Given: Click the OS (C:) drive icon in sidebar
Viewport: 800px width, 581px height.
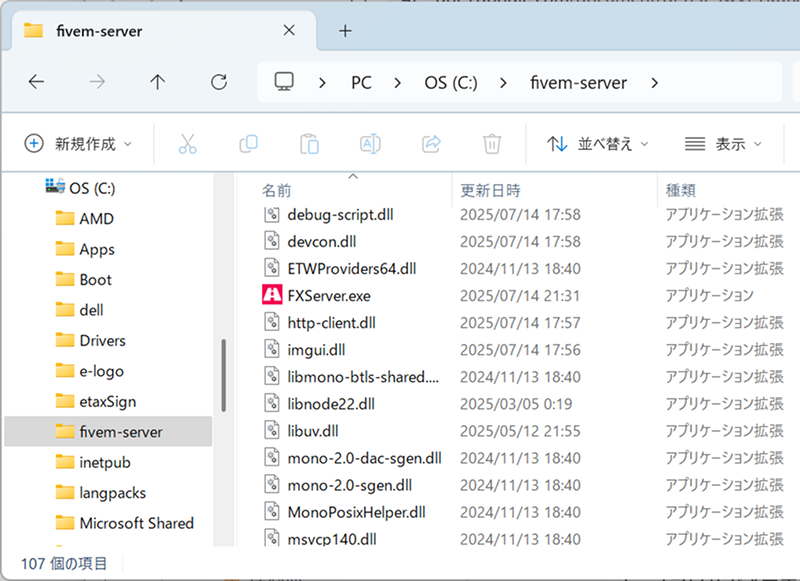Looking at the screenshot, I should pyautogui.click(x=55, y=186).
